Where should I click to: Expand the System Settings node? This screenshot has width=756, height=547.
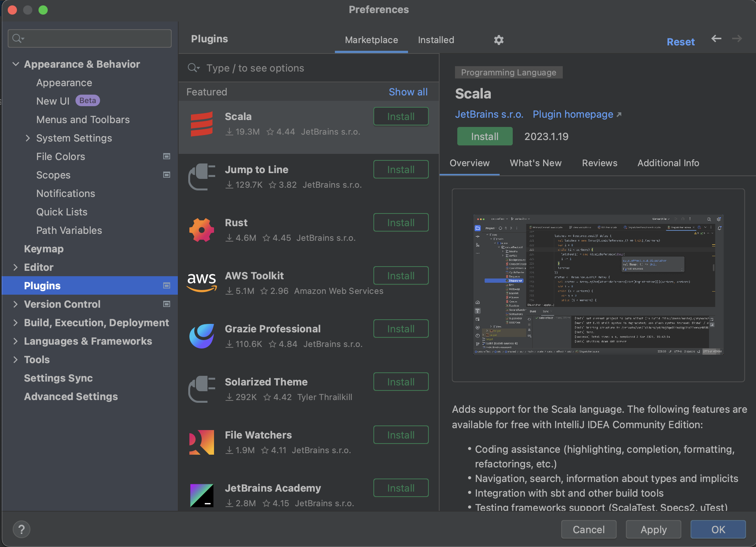(28, 138)
